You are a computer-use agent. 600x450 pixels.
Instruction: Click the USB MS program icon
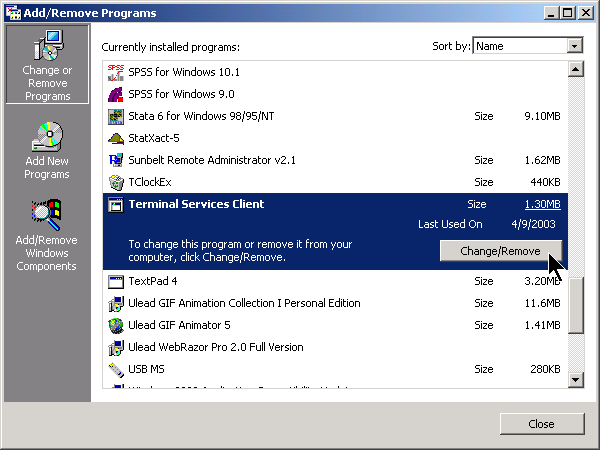click(x=115, y=369)
